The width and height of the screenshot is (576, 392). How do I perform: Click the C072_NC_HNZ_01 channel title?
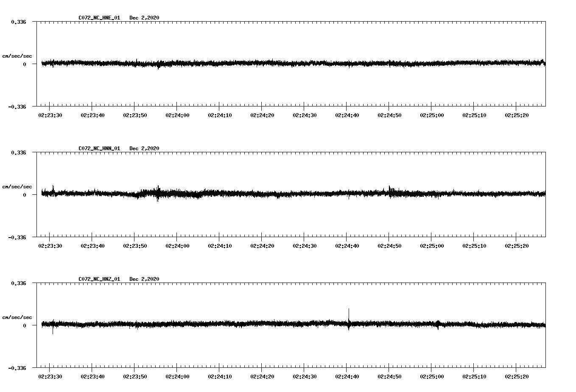point(98,278)
